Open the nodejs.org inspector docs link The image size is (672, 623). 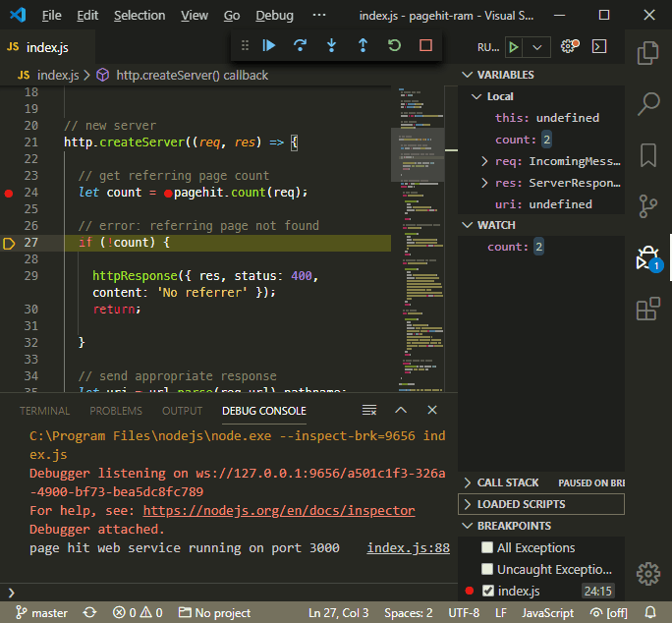(x=279, y=510)
